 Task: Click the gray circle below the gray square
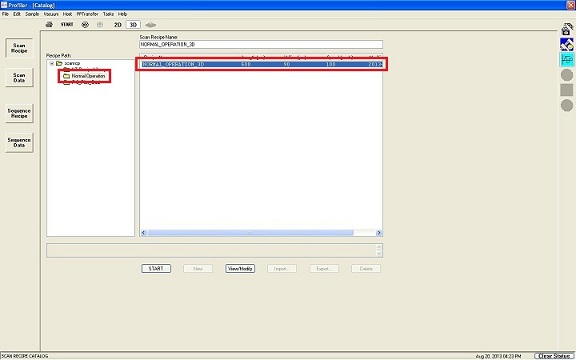[567, 105]
